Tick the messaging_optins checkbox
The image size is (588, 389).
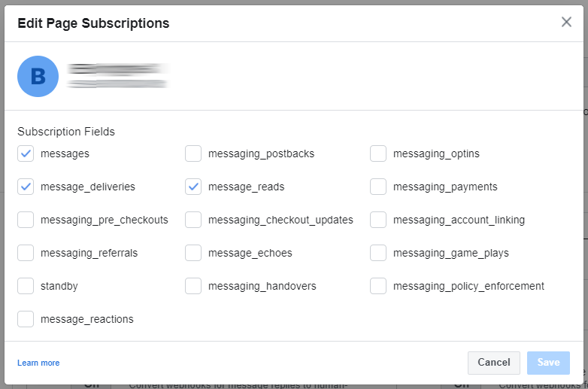(378, 153)
